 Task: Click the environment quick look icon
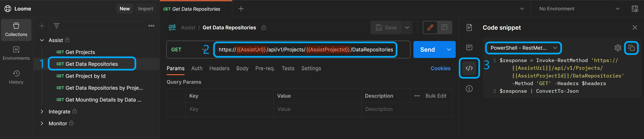[x=635, y=9]
